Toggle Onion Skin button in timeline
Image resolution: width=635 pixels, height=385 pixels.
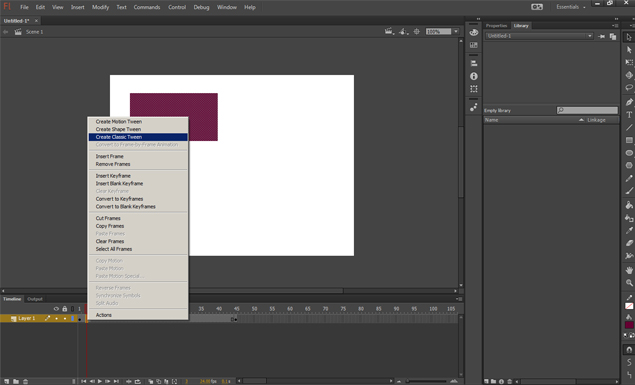151,381
